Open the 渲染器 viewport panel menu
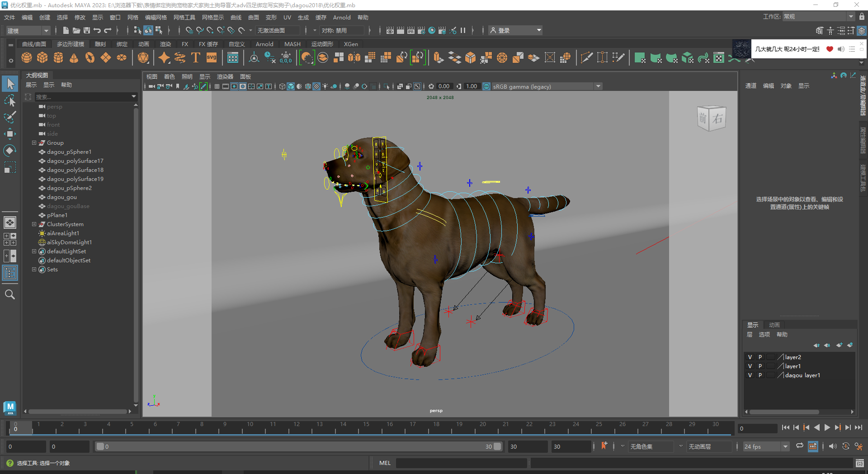868x474 pixels. pos(225,77)
